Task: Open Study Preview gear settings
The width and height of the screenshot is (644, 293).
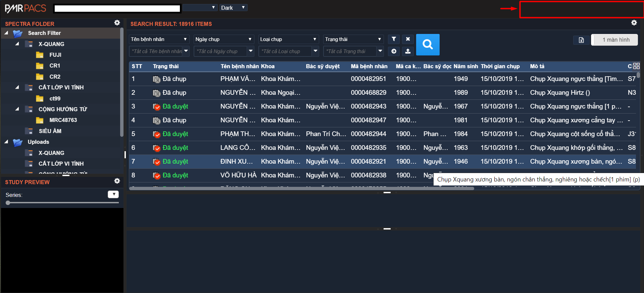Action: tap(117, 181)
